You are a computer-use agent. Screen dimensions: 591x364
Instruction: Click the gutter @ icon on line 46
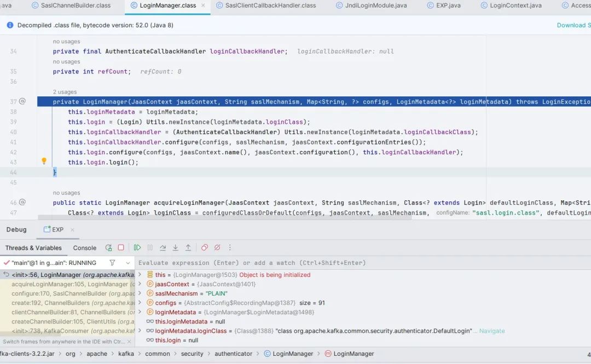tap(22, 202)
